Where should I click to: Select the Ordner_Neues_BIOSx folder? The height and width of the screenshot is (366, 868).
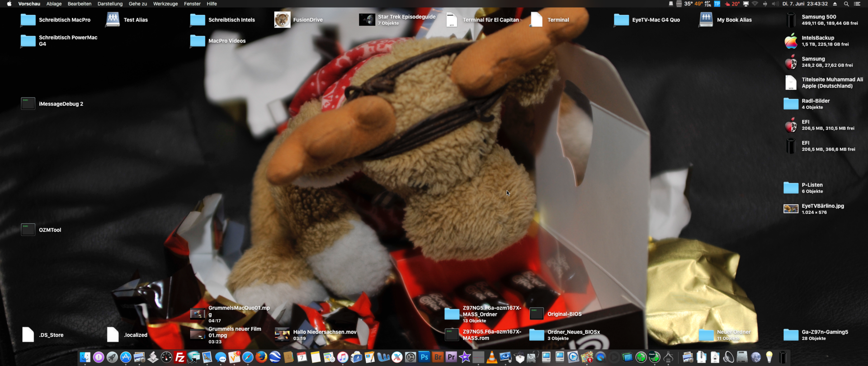click(537, 335)
